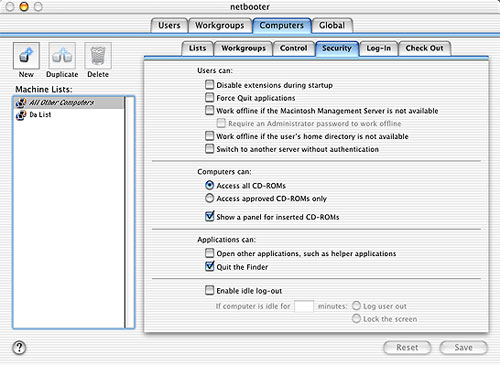
Task: Click the yellow minimize window button
Action: (24, 7)
